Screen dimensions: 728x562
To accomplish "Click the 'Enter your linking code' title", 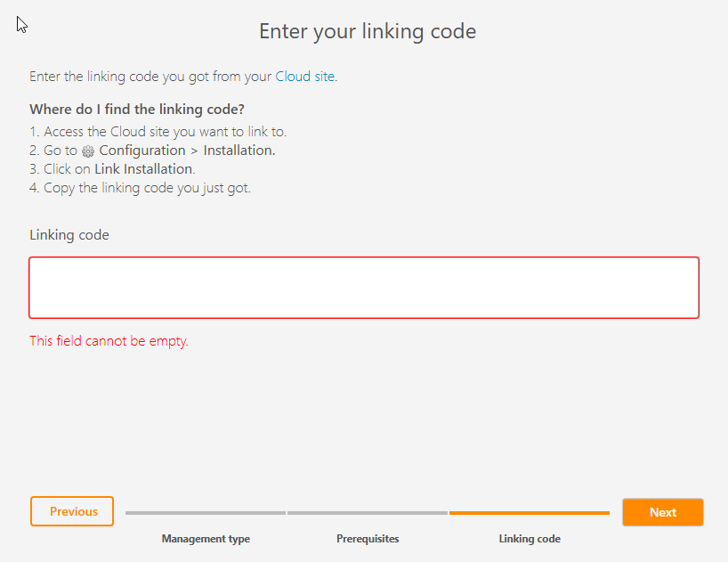I will 368,32.
